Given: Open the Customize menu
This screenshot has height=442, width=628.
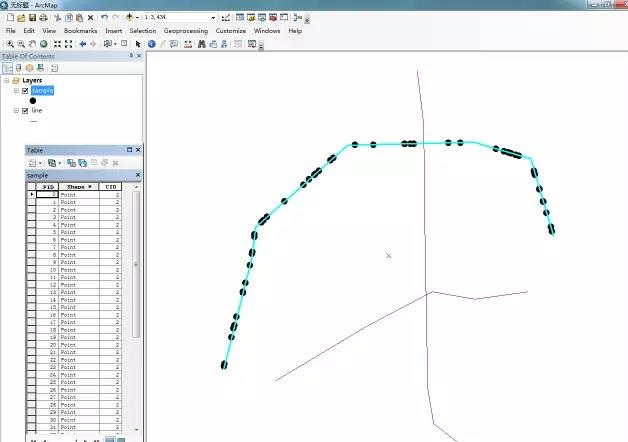Looking at the screenshot, I should click(231, 31).
